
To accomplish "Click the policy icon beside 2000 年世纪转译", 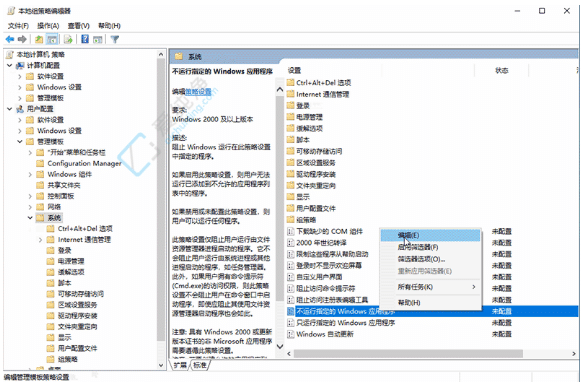I will pos(291,243).
